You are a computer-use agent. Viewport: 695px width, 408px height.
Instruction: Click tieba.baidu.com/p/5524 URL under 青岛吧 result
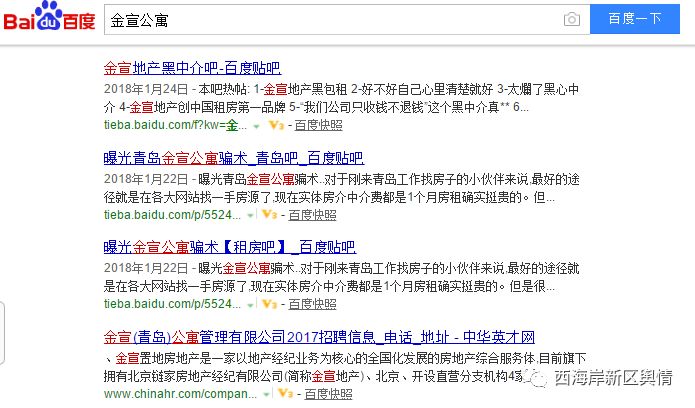click(172, 215)
